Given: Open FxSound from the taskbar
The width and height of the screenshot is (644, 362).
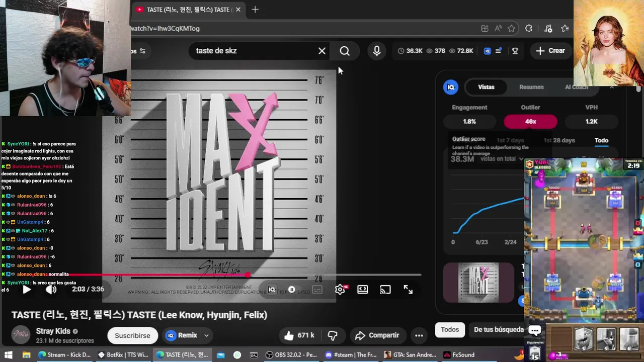Looking at the screenshot, I should point(460,355).
